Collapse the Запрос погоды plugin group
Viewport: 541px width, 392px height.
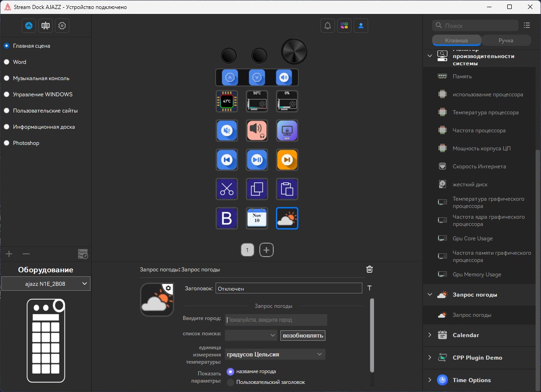pos(429,295)
